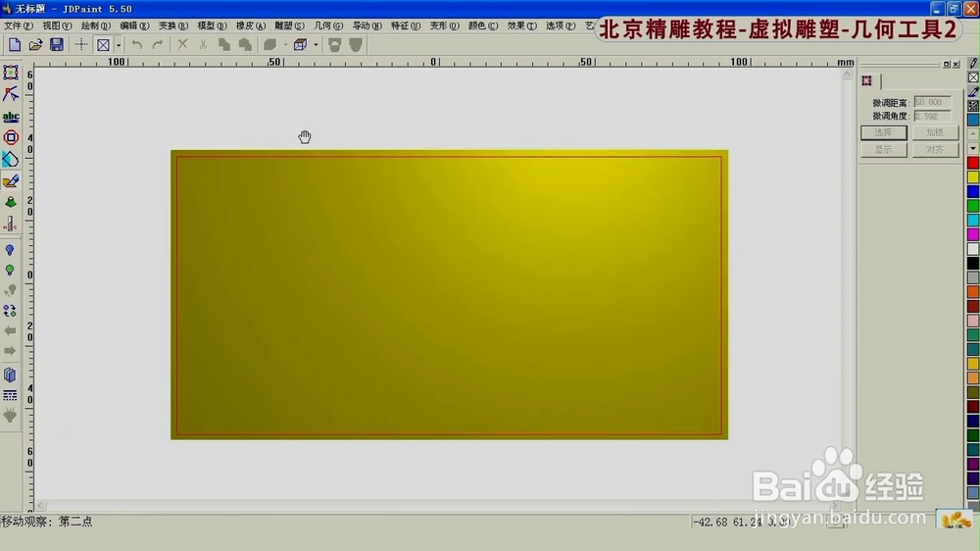
Task: Select the dotted-square tab in right panel
Action: click(867, 80)
